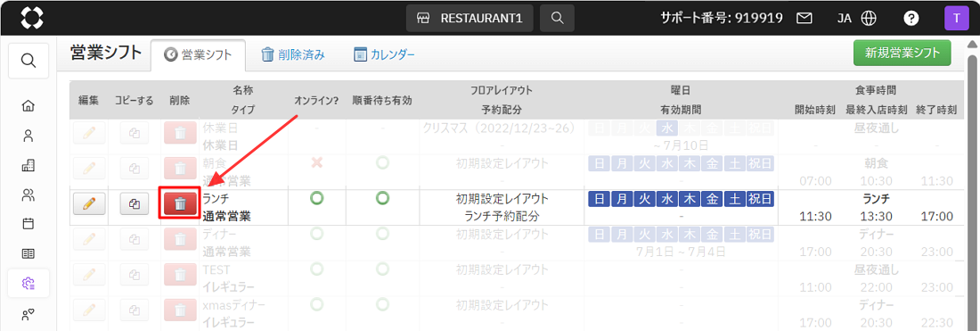Click the 新規営業シフト green button

[x=902, y=54]
